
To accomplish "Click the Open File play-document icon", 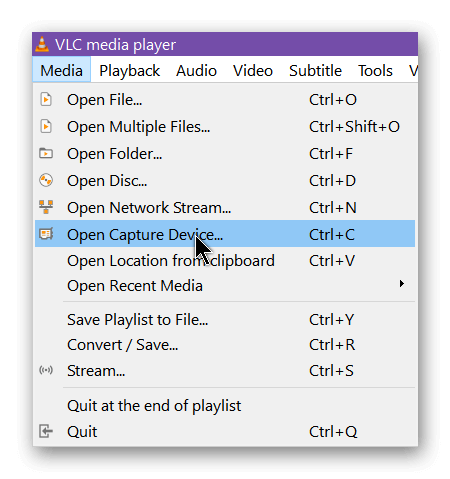I will click(x=46, y=99).
